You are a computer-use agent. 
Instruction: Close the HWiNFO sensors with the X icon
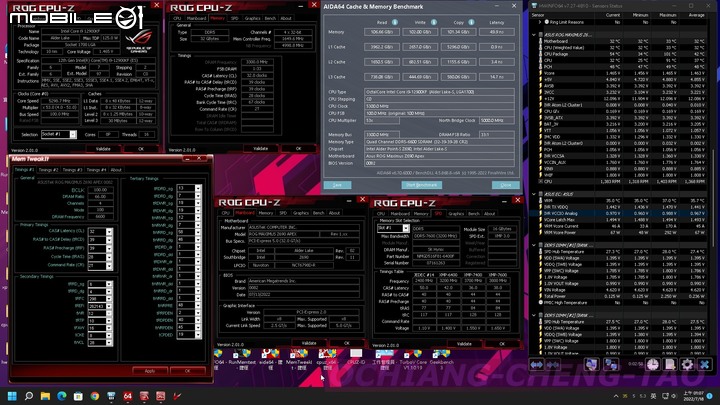[x=705, y=365]
